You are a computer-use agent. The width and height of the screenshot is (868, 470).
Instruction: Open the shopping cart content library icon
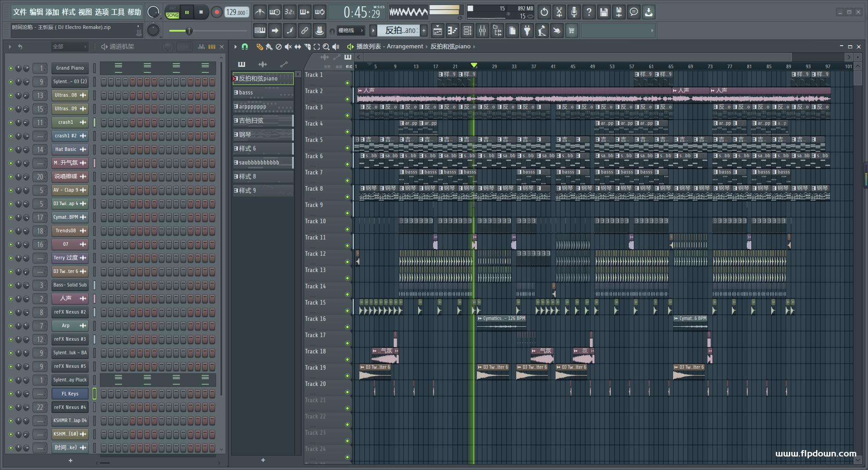tap(571, 31)
